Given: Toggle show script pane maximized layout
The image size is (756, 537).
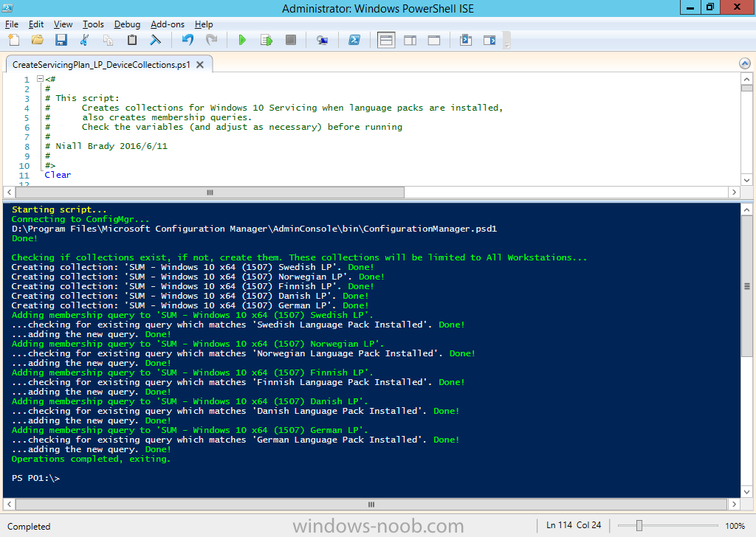Looking at the screenshot, I should point(434,40).
